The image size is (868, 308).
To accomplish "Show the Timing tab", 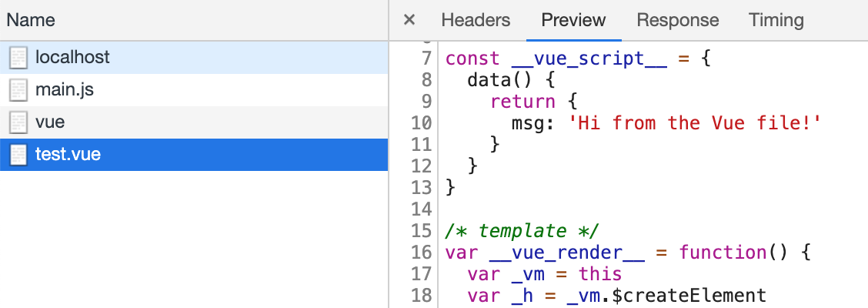I will (776, 21).
